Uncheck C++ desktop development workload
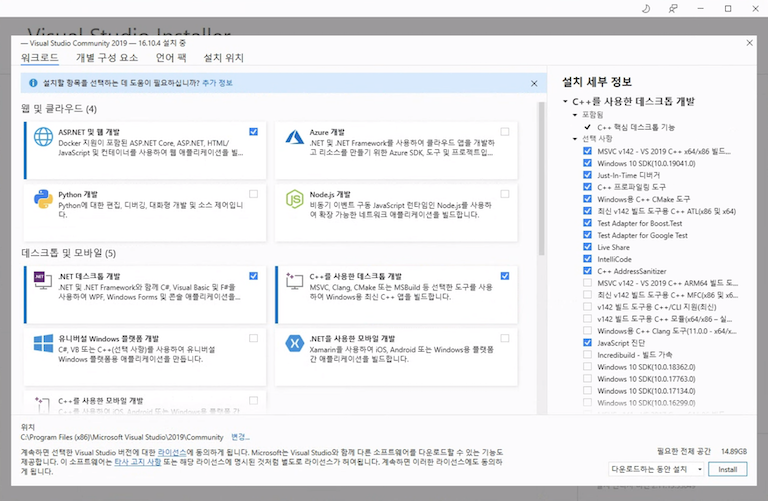 [504, 276]
